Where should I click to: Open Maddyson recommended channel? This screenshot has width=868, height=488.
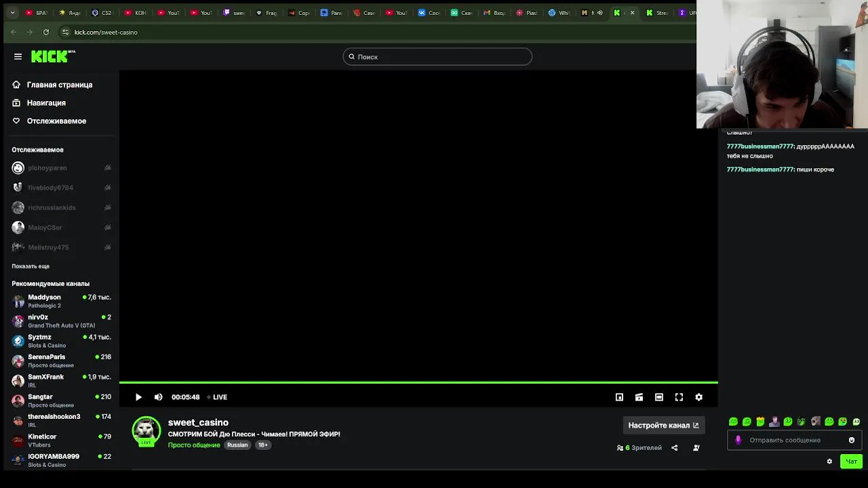pos(61,301)
